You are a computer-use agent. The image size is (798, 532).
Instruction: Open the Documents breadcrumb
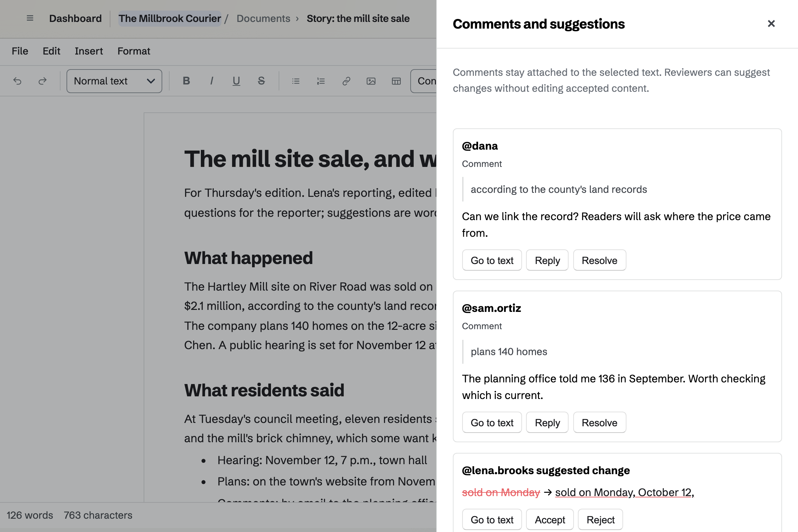(263, 18)
